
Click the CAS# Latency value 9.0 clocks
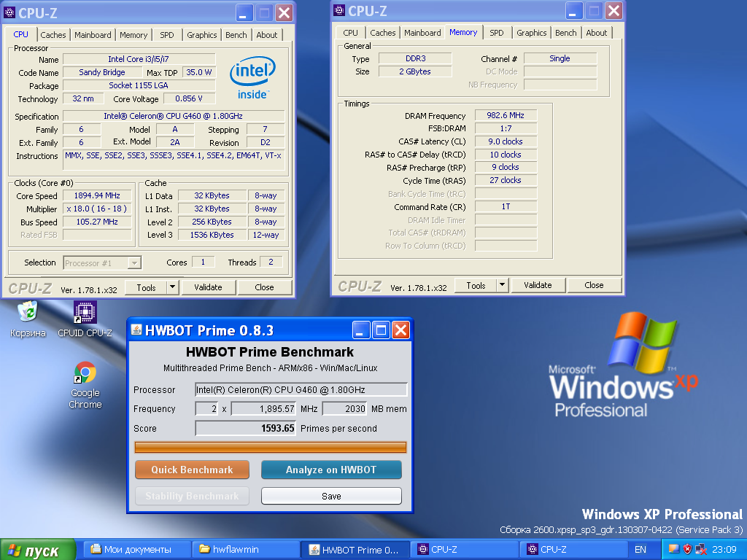pyautogui.click(x=506, y=141)
